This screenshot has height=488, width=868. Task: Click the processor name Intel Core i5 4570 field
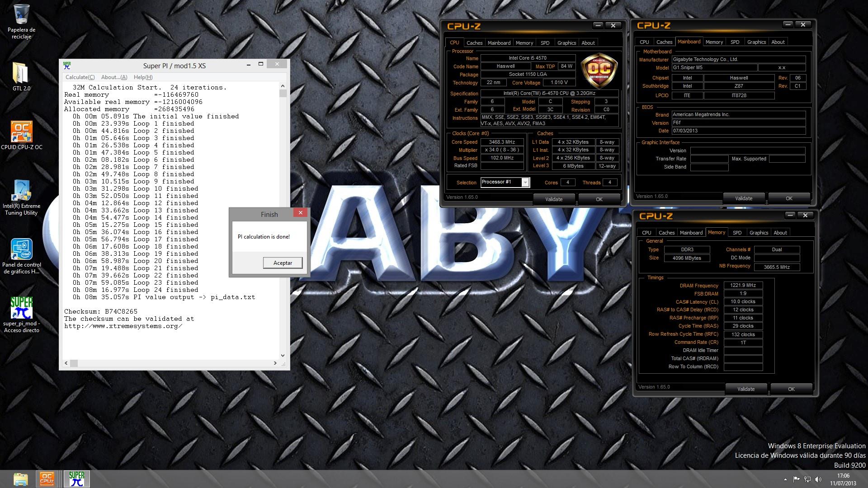pyautogui.click(x=528, y=58)
